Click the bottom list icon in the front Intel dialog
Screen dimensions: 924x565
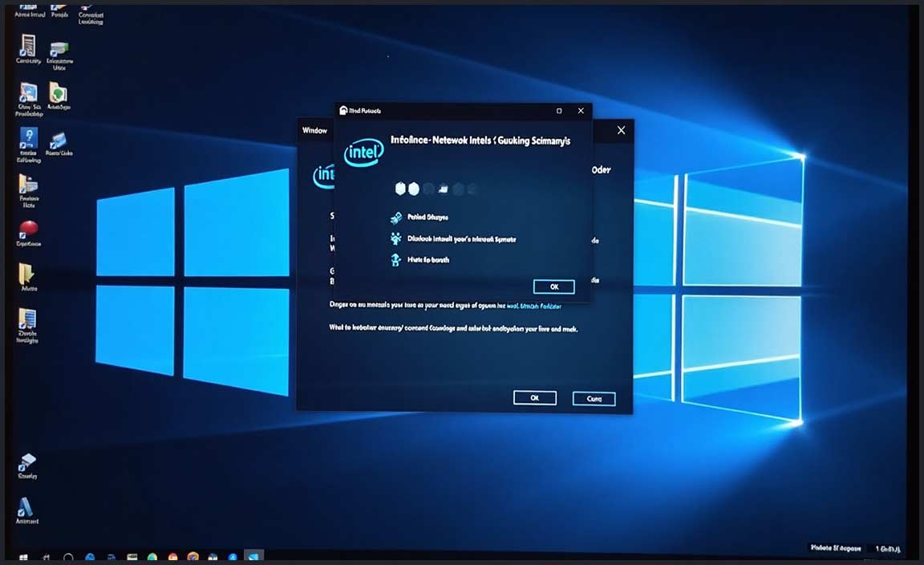(x=396, y=259)
